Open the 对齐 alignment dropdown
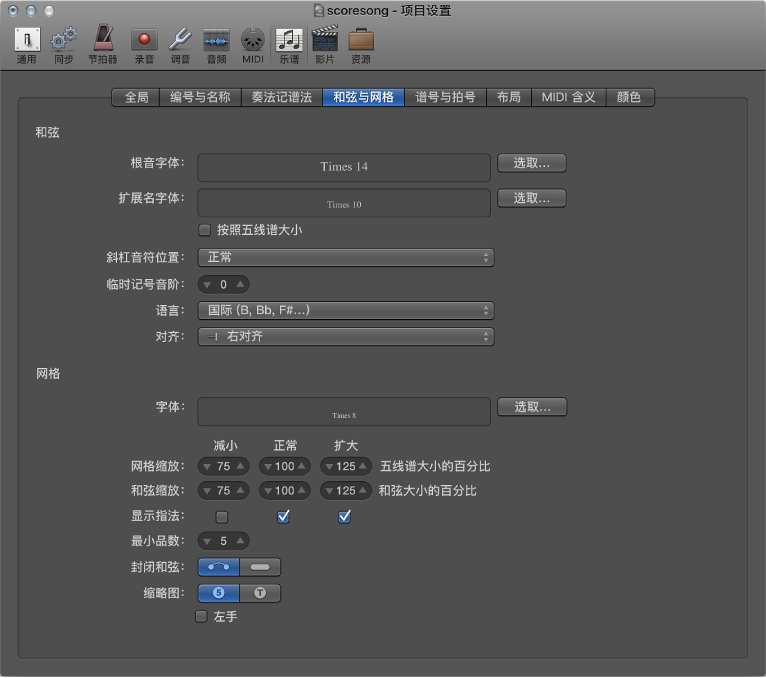This screenshot has width=766, height=678. coord(345,337)
